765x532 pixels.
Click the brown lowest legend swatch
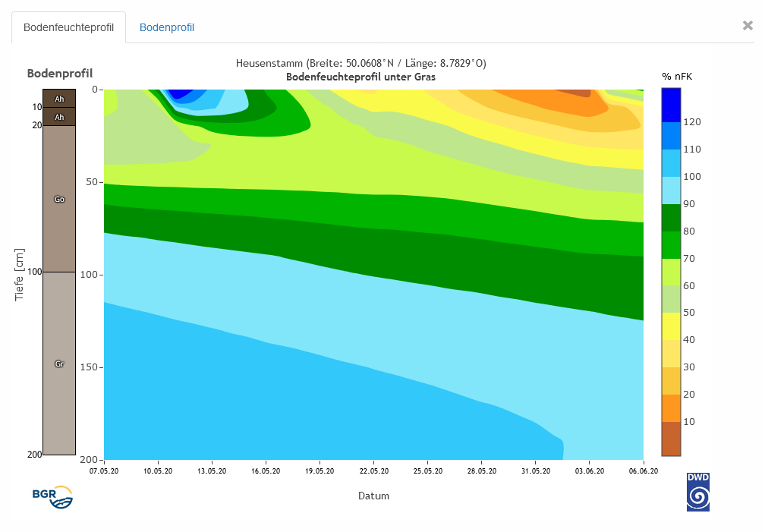pyautogui.click(x=672, y=439)
